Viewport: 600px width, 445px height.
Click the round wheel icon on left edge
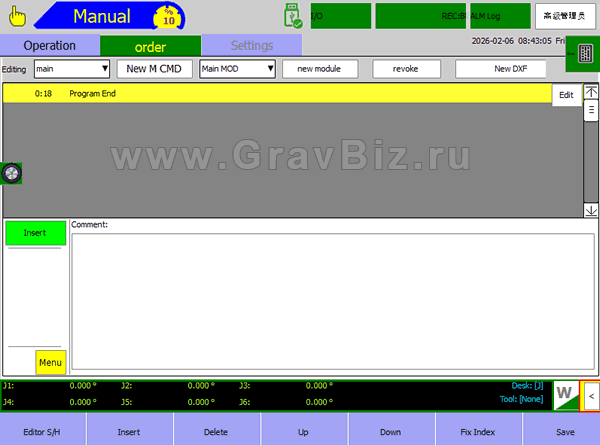point(12,173)
